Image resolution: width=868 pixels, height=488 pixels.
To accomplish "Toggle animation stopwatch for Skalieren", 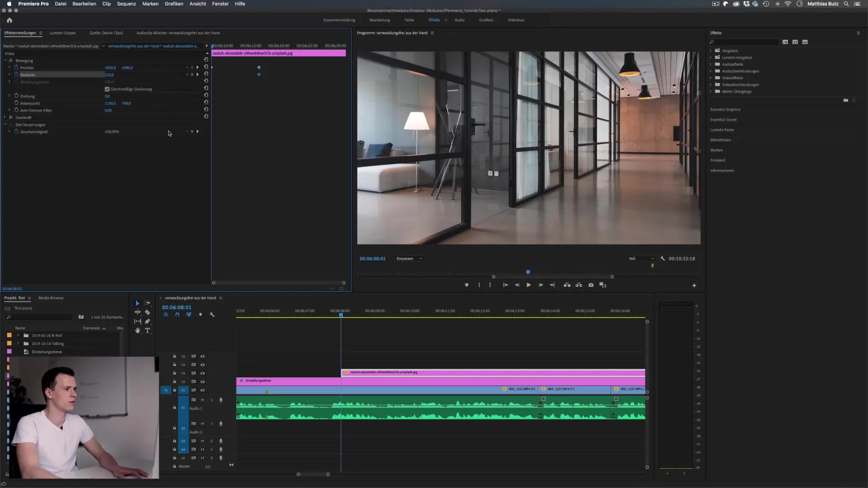I will click(16, 75).
